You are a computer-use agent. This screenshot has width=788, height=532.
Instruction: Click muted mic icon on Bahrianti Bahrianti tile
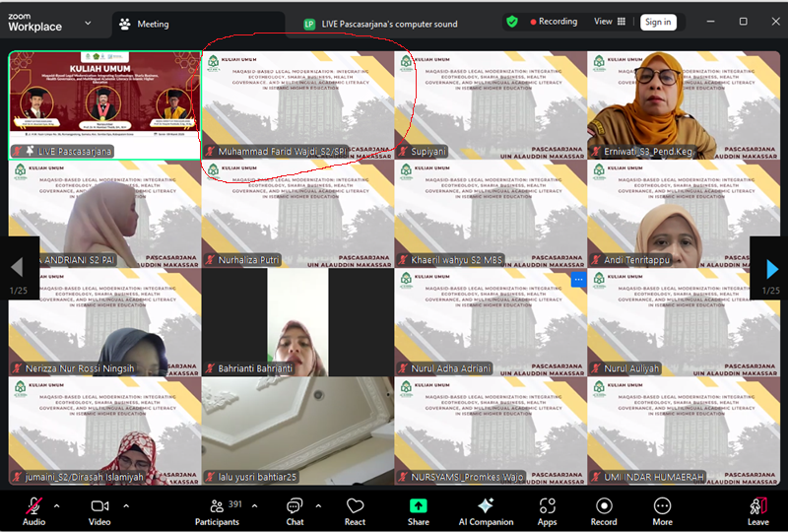click(x=210, y=368)
